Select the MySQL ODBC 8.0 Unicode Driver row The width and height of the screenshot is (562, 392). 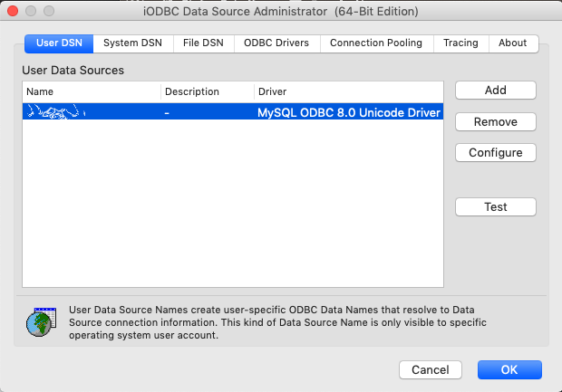point(233,111)
